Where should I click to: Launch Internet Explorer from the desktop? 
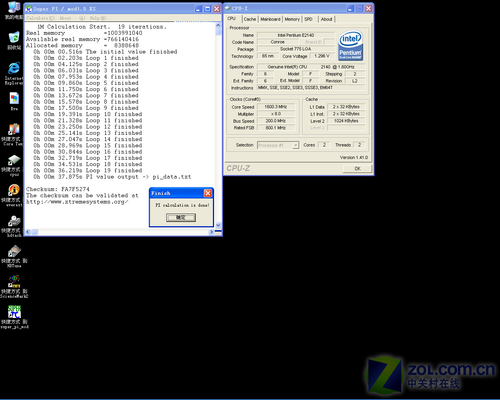coord(14,73)
